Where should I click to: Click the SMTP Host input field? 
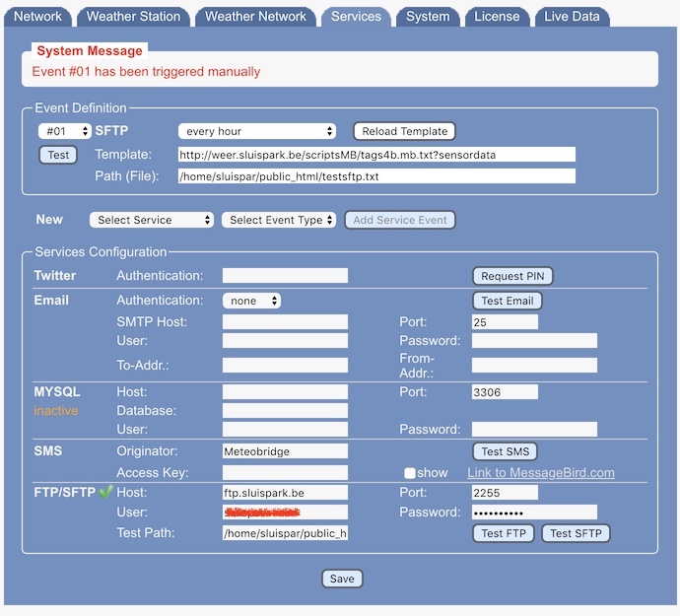(285, 321)
